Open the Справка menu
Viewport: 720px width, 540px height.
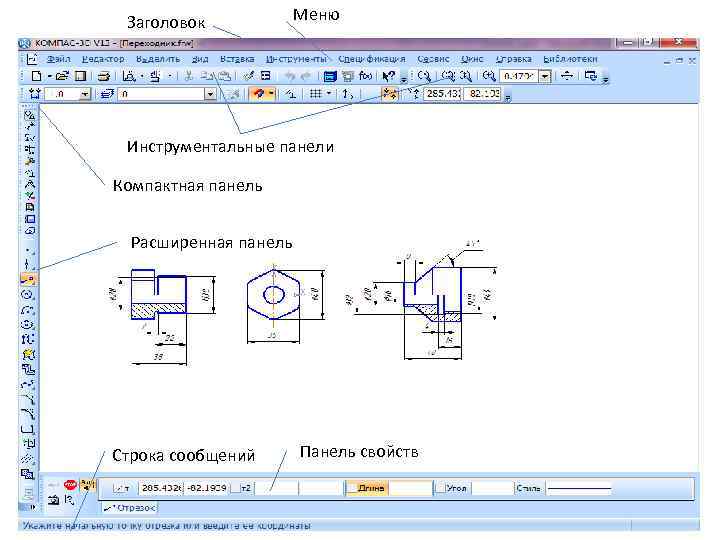(514, 59)
